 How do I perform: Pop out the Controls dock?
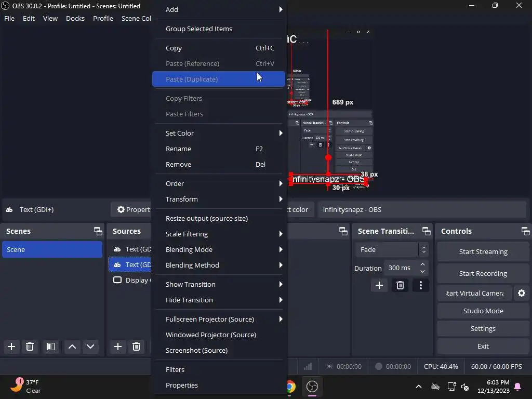[x=525, y=231]
